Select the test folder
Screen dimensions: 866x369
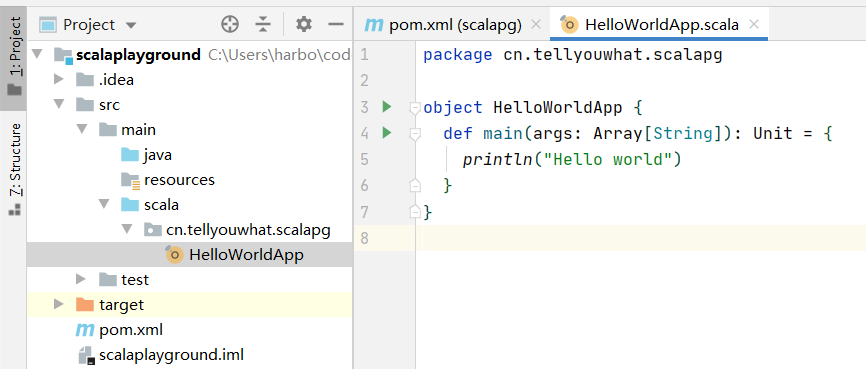[135, 280]
